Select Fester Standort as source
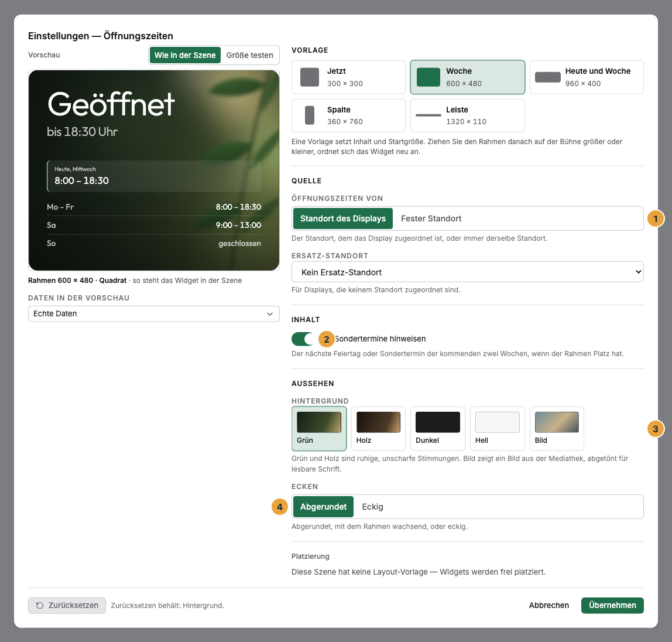The height and width of the screenshot is (642, 672). (431, 218)
